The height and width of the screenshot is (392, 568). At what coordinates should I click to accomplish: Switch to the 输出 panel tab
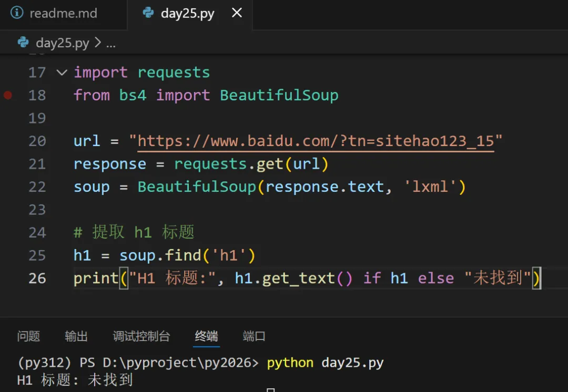coord(76,336)
